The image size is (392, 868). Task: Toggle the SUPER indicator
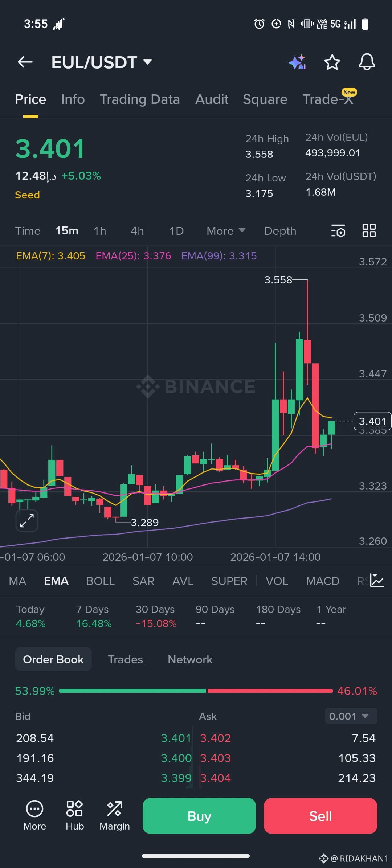pos(229,581)
